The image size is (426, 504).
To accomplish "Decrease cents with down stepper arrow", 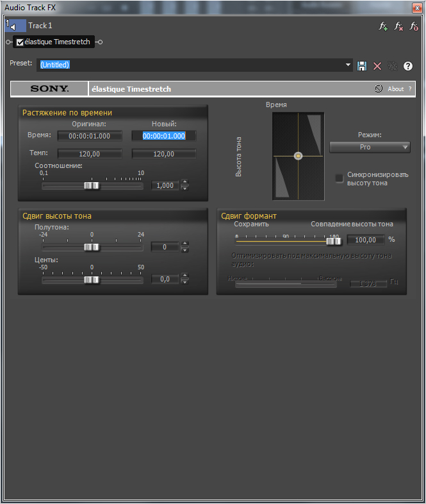I will (184, 282).
